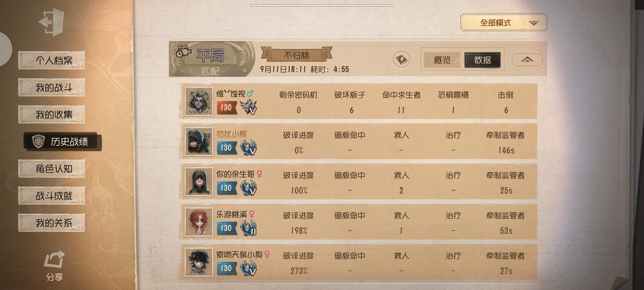Image resolution: width=644 pixels, height=290 pixels.
Task: Tap 你的余生哥 hooded avatar
Action: coord(199,182)
